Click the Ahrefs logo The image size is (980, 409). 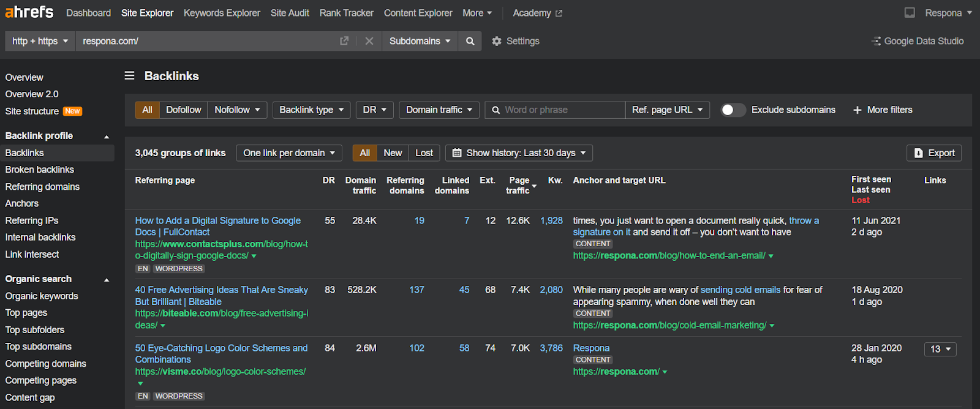pyautogui.click(x=29, y=12)
